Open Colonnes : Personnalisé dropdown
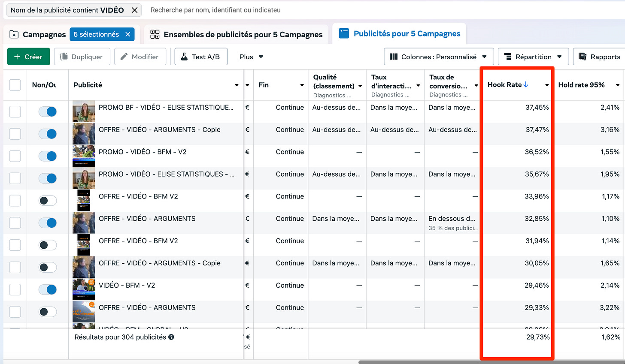Screen dimensions: 625x364 pos(439,57)
